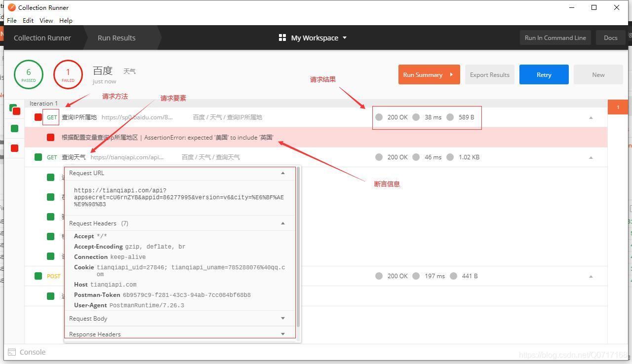Click the Console icon in the bottom bar
632x364 pixels.
click(x=12, y=352)
